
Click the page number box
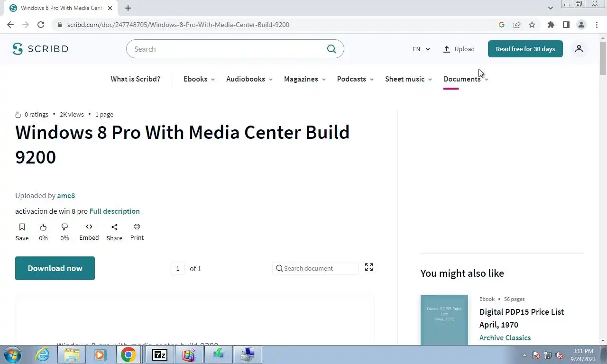[178, 268]
